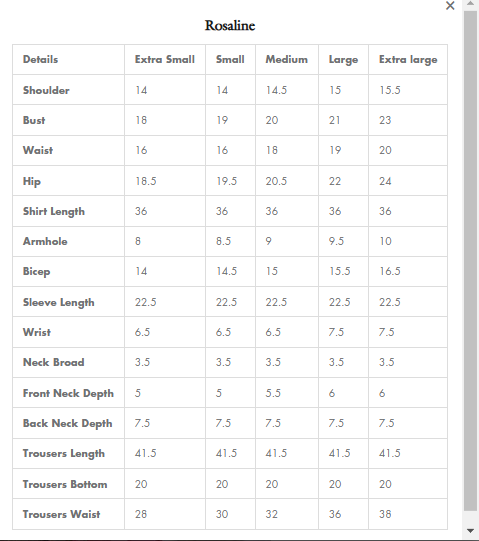Select the Extra Small column header

pyautogui.click(x=165, y=59)
